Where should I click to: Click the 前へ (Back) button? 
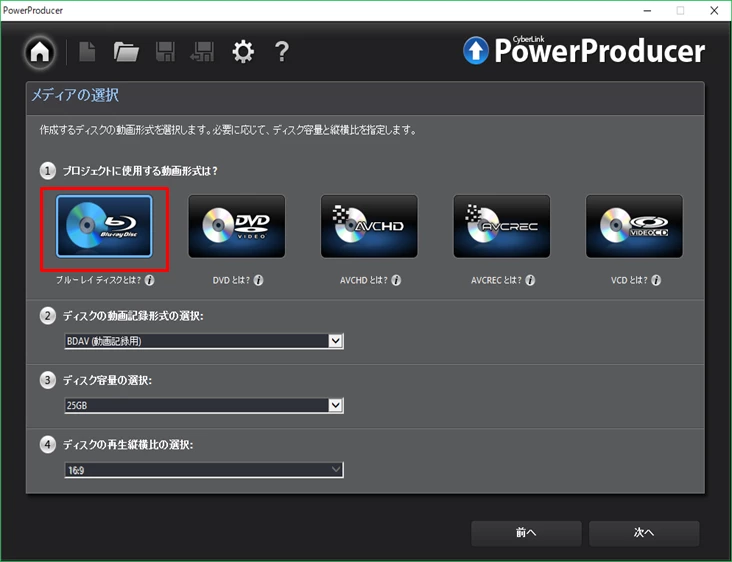pyautogui.click(x=526, y=533)
